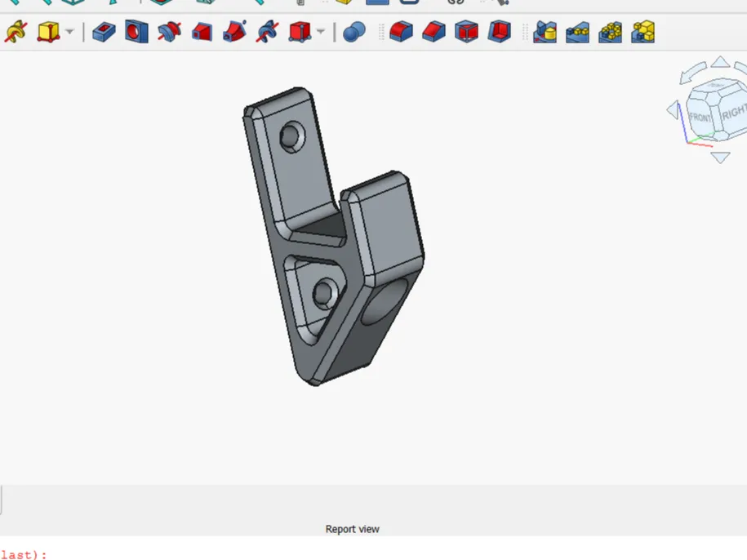Select the Pocket tool
This screenshot has height=560, width=747.
pyautogui.click(x=104, y=32)
